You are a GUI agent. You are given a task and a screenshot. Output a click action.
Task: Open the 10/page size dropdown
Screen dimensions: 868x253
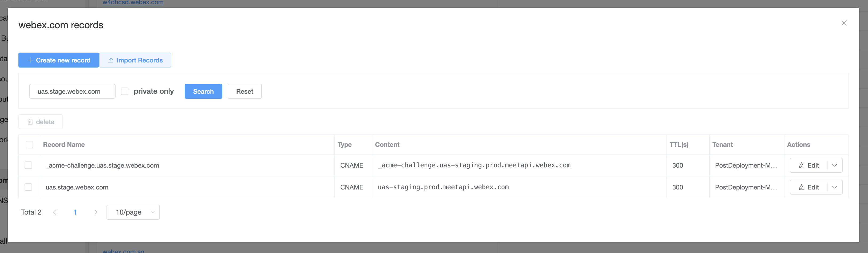133,212
